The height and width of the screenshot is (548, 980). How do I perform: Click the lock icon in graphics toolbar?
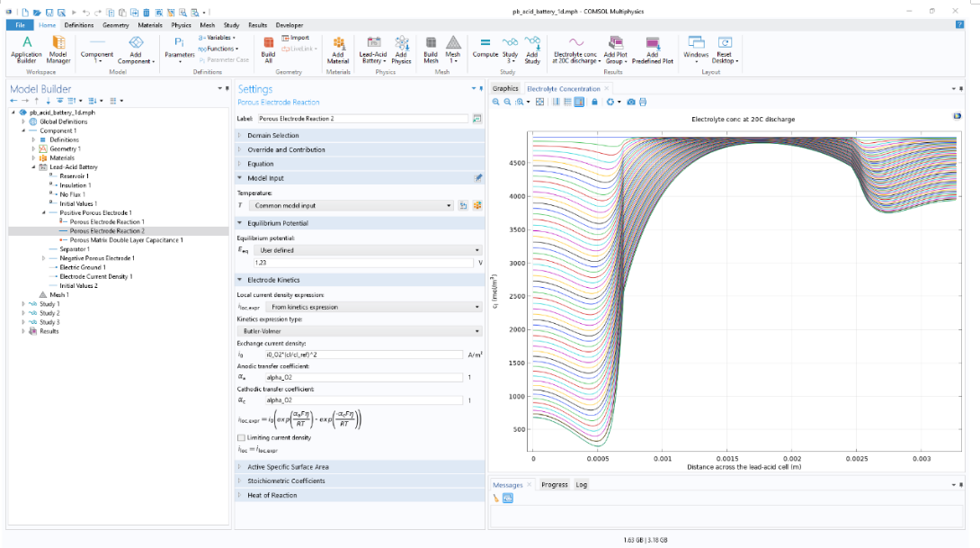[x=594, y=102]
